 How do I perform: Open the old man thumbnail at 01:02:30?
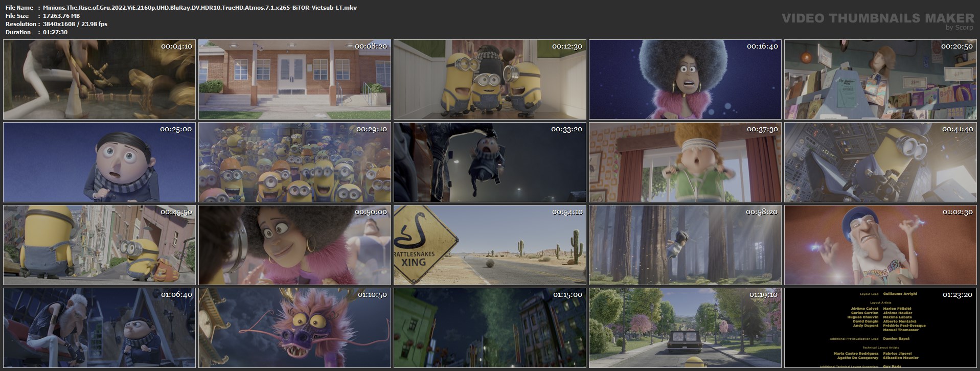pyautogui.click(x=880, y=245)
